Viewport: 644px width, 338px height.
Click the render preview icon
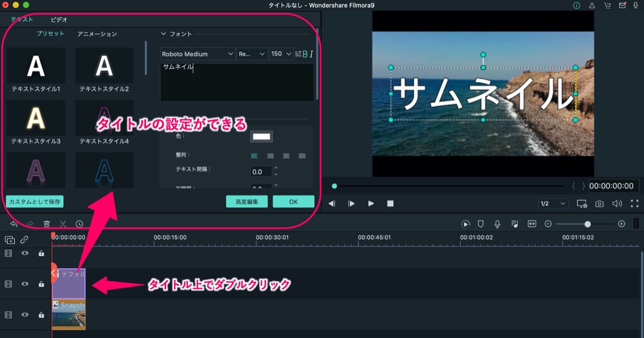tap(465, 224)
